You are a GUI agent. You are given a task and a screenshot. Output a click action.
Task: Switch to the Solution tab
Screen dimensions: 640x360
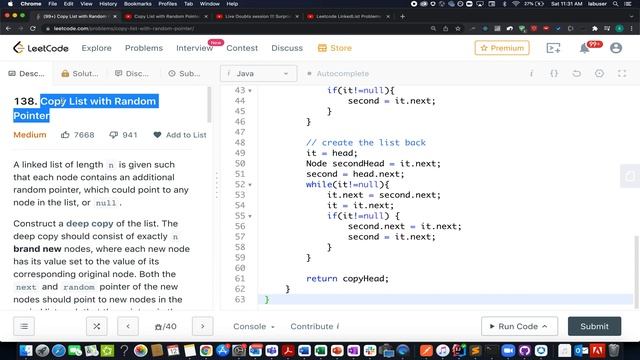[80, 73]
